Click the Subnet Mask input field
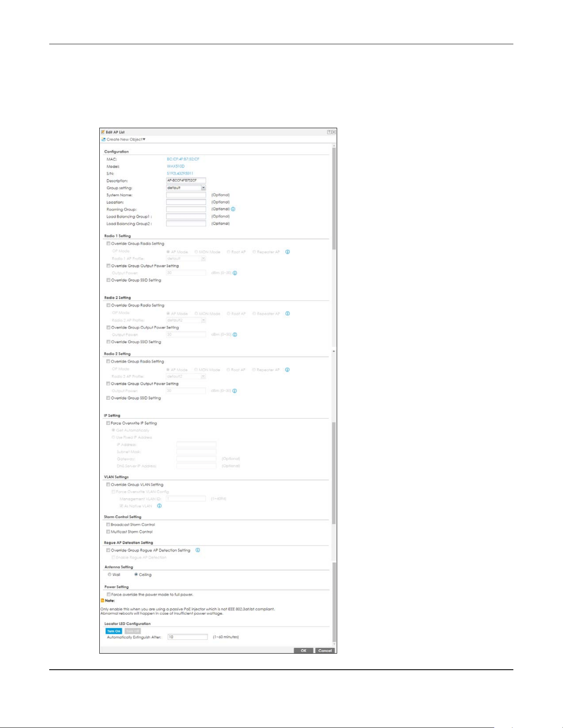 click(x=196, y=452)
